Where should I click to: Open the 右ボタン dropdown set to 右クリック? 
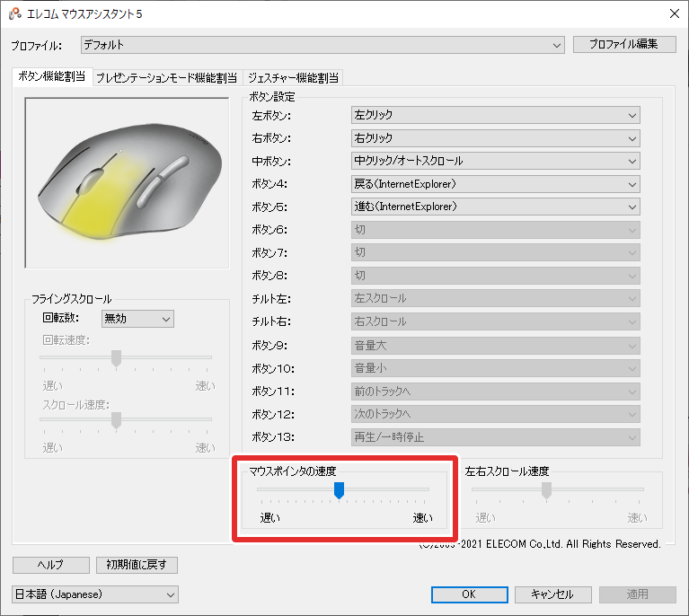pos(495,138)
